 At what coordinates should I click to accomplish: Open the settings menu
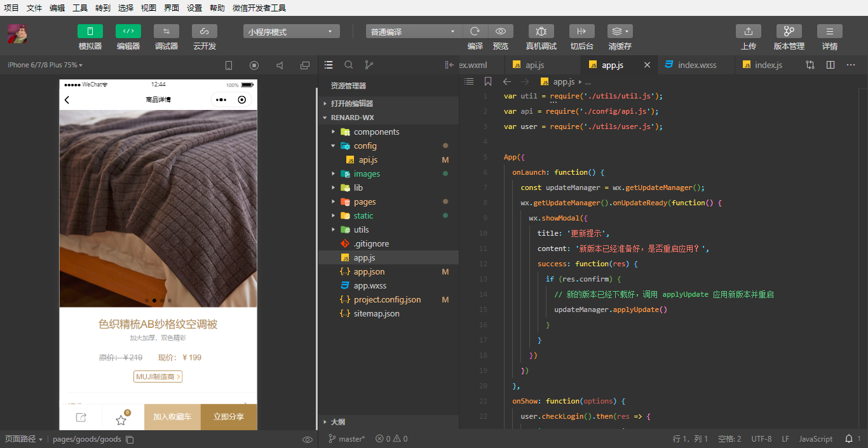coord(194,8)
